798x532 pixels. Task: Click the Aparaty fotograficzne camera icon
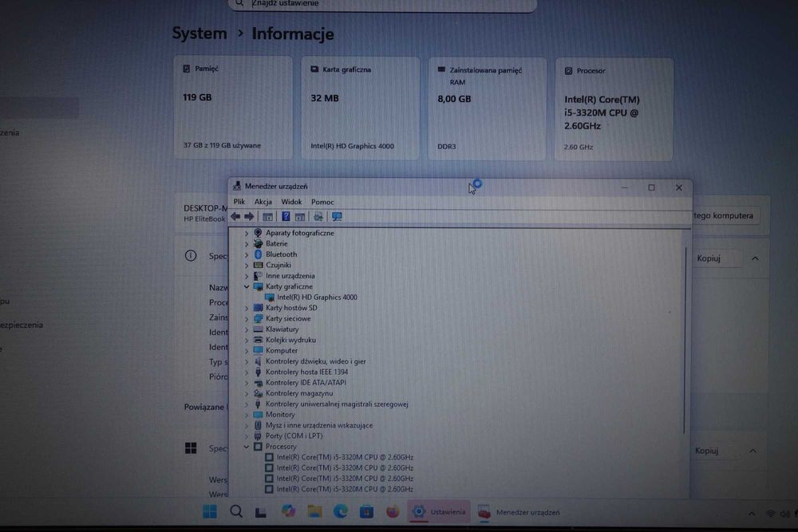[x=258, y=233]
